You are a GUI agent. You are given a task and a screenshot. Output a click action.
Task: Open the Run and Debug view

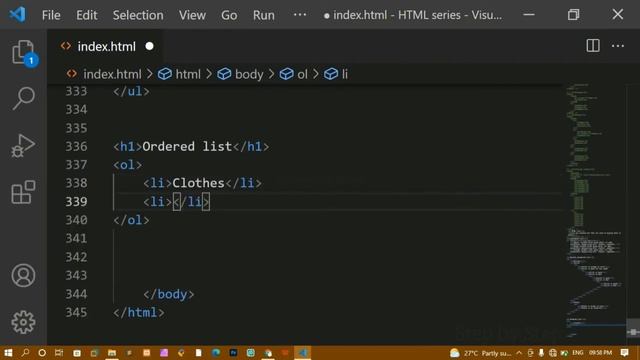[x=23, y=146]
